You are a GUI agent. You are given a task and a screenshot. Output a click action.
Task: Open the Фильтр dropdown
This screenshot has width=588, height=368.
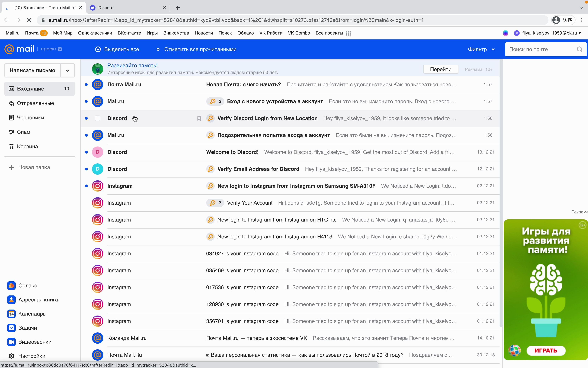(x=481, y=49)
